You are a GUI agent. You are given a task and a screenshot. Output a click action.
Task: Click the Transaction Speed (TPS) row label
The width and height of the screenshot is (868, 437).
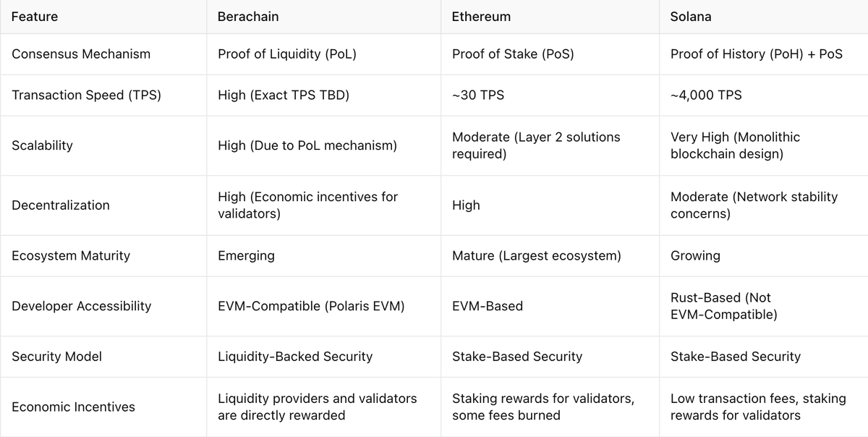86,95
